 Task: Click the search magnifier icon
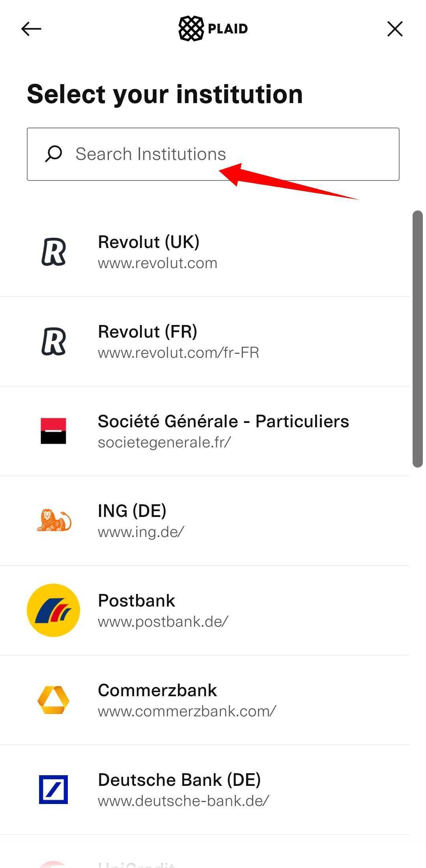pyautogui.click(x=54, y=154)
